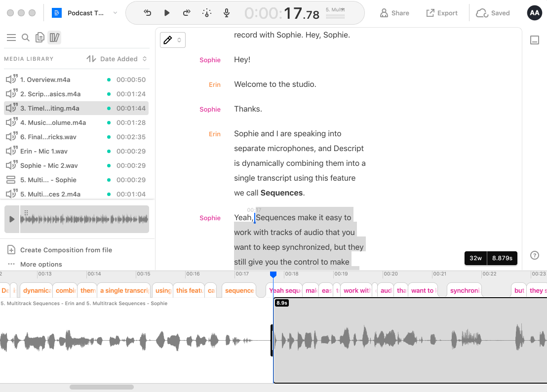Open search in the sidebar
547x392 pixels.
(26, 38)
